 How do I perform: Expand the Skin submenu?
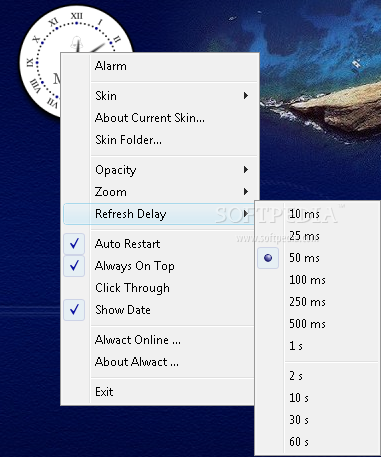(x=159, y=96)
